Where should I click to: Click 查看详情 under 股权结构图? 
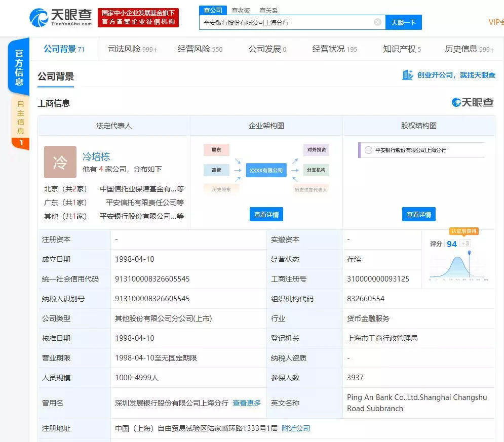418,214
